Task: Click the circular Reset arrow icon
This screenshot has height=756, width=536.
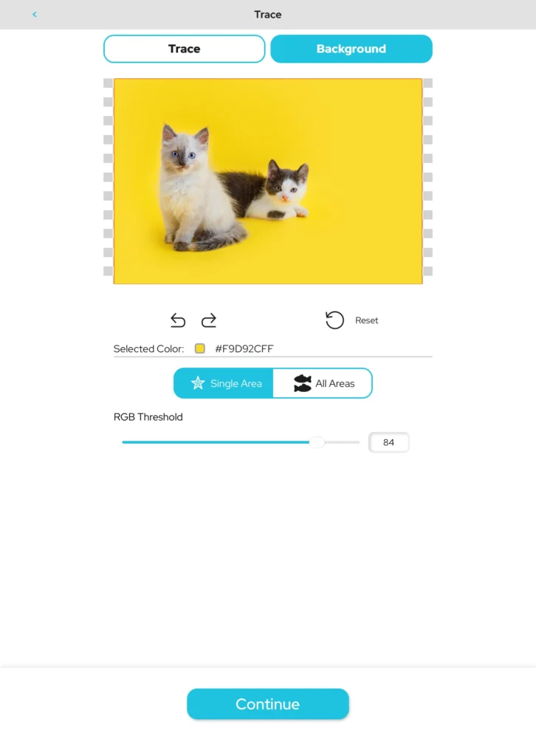Action: click(x=334, y=320)
